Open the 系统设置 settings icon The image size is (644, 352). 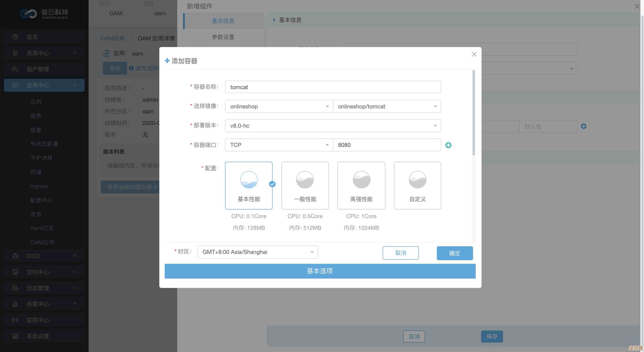click(15, 336)
